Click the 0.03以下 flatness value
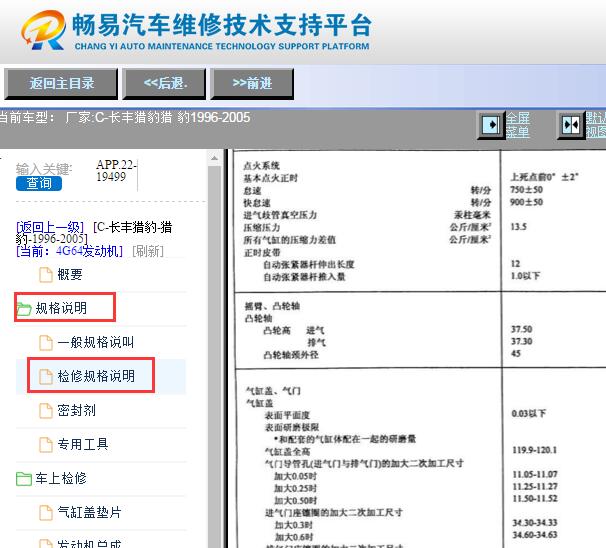This screenshot has height=548, width=606. coord(528,414)
